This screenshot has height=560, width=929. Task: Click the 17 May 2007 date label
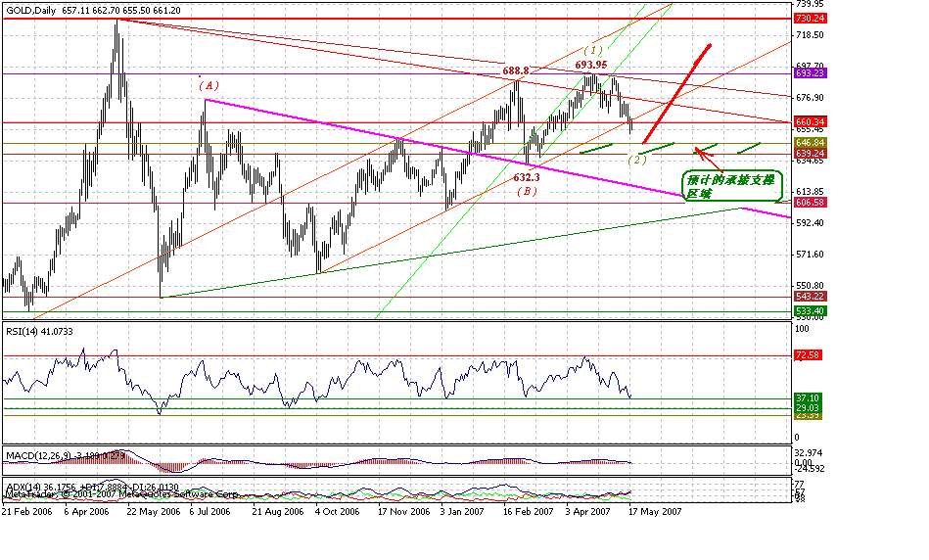tap(655, 511)
